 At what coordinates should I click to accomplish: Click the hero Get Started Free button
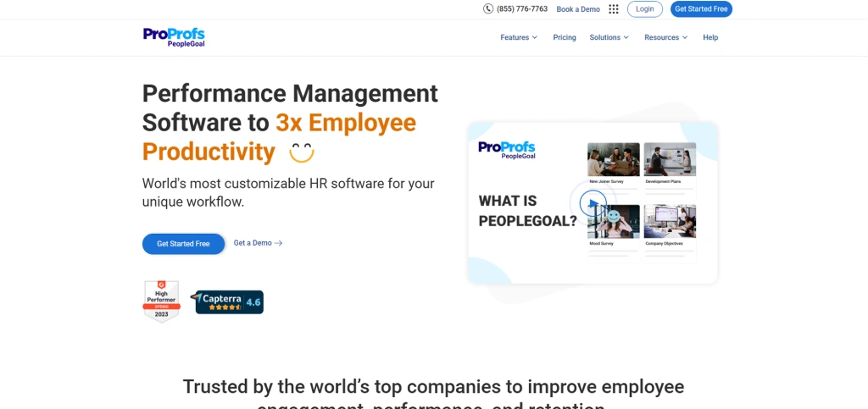[x=183, y=244]
